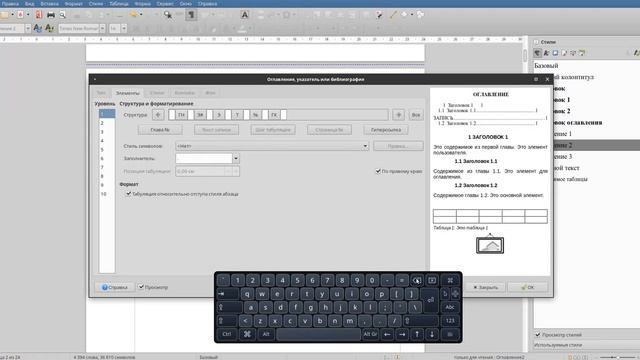The height and width of the screenshot is (360, 640).
Task: Click the update style icon beside paragraph style box
Action: click(38, 28)
